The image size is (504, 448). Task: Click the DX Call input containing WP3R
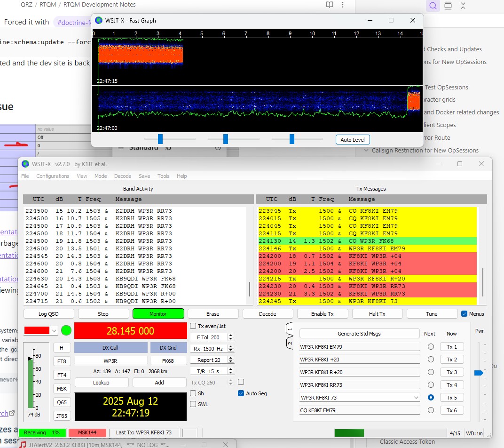click(110, 361)
